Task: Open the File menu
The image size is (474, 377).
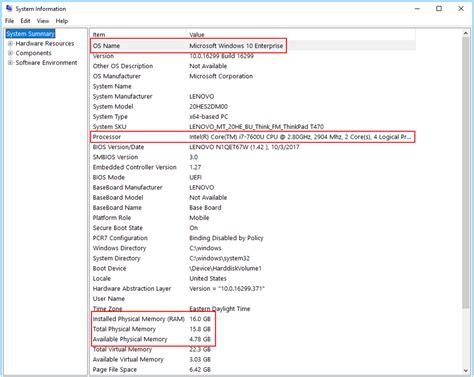Action: (x=9, y=21)
